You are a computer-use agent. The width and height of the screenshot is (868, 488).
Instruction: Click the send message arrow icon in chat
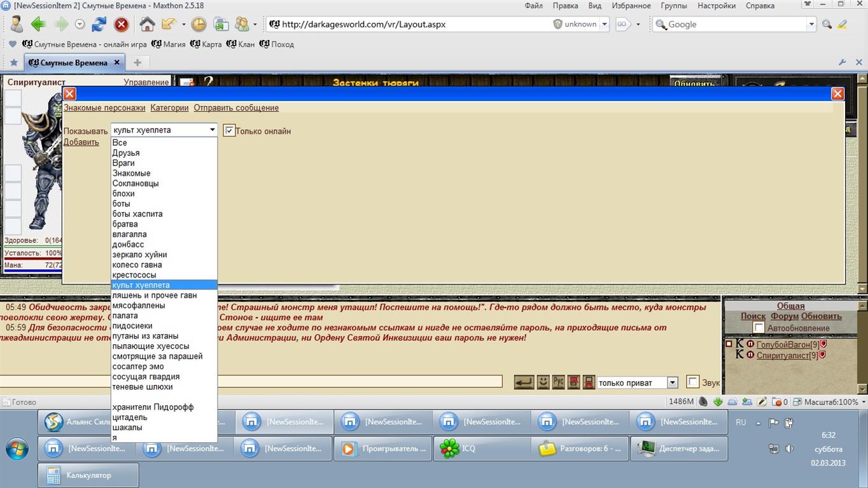[x=524, y=382]
